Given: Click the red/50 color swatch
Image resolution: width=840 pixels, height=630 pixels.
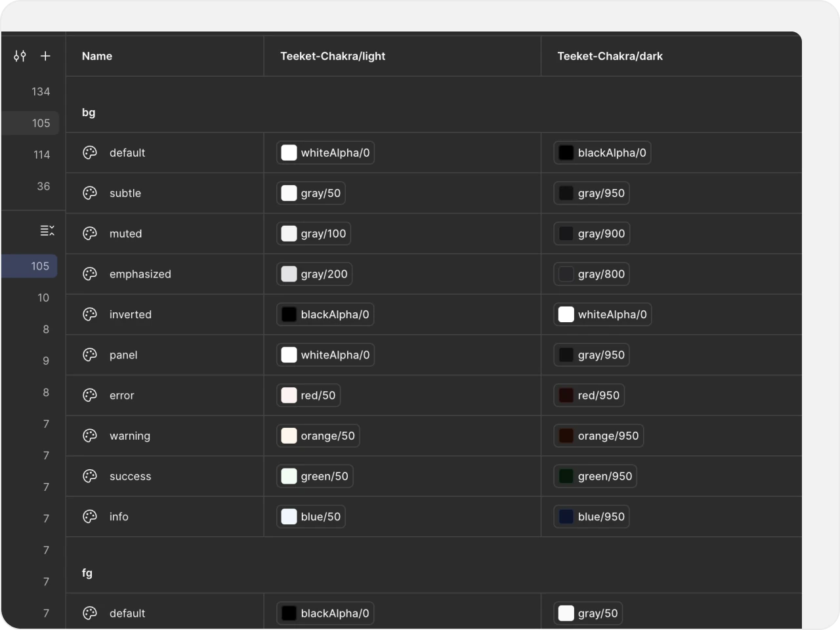Looking at the screenshot, I should tap(289, 395).
